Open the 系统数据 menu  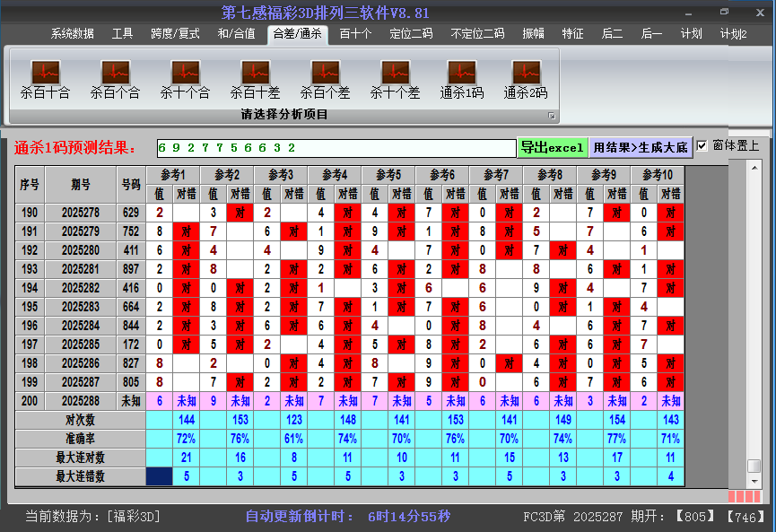pyautogui.click(x=72, y=34)
